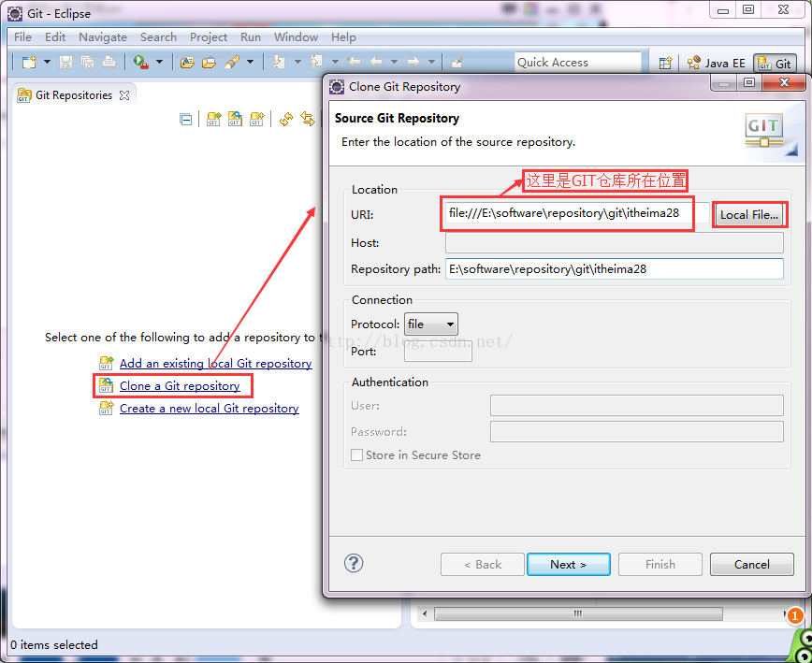
Task: Click the horizontal scrollbar left arrow
Action: [x=425, y=613]
